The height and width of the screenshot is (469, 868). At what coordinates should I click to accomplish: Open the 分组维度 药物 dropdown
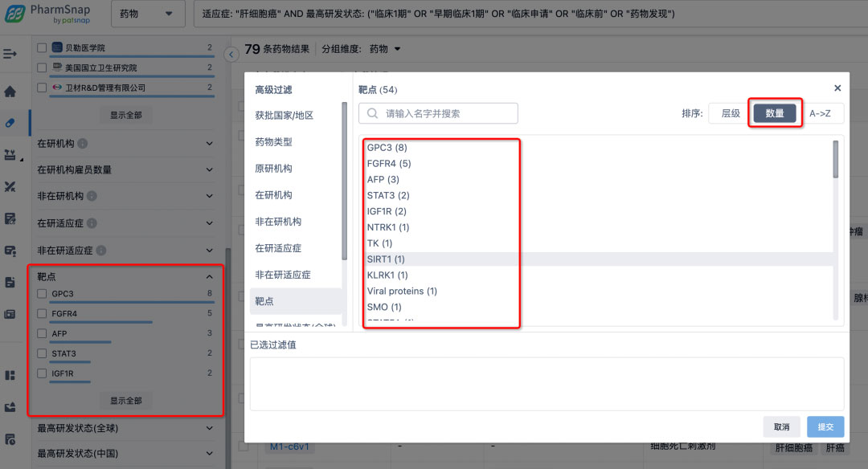coord(385,49)
